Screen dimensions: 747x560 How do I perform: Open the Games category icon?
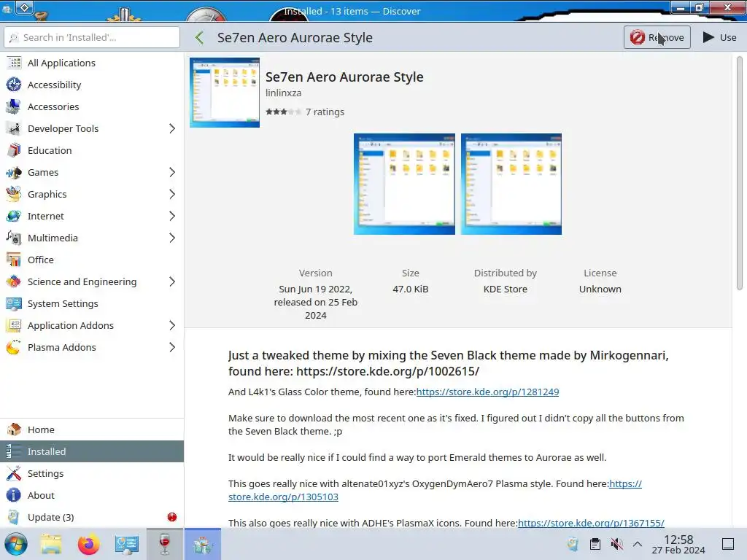point(14,172)
